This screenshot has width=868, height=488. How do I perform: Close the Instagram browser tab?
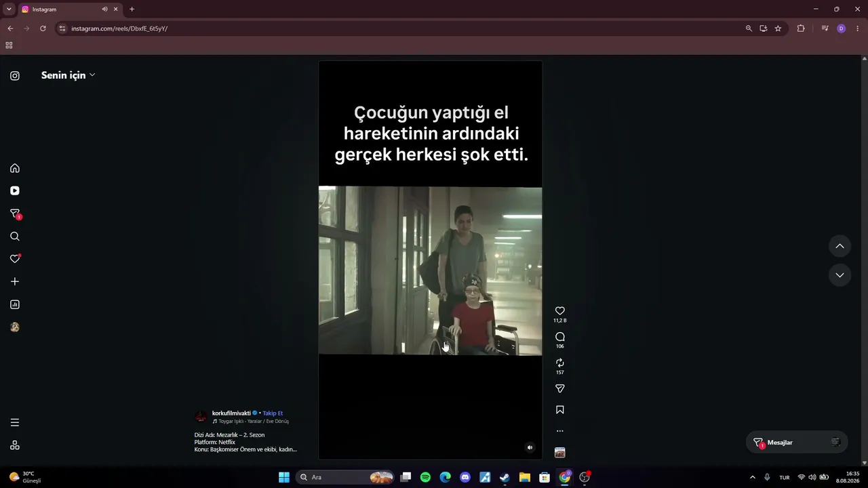tap(116, 9)
